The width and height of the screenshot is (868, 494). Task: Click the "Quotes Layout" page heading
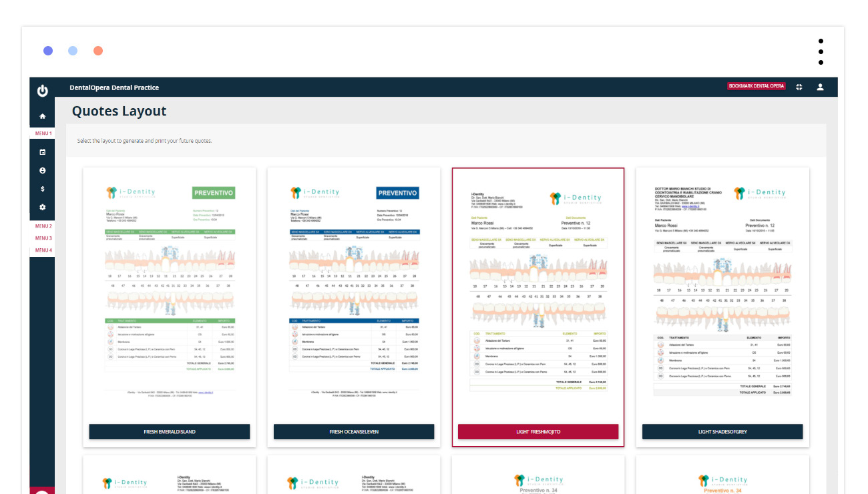point(120,111)
